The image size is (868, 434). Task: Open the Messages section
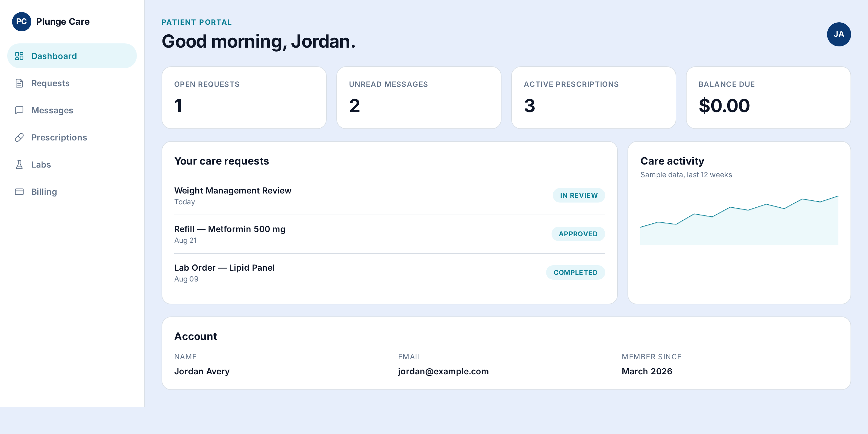[x=72, y=110]
